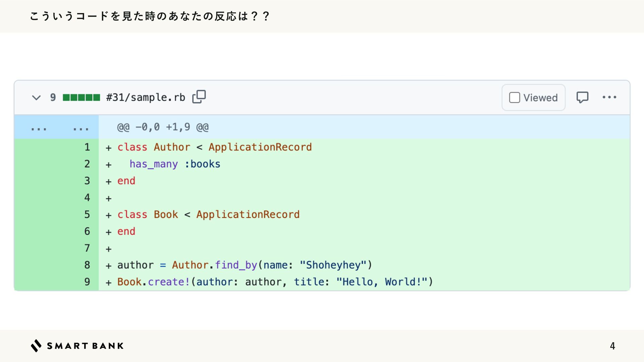Expand hidden lines via right ellipsis
Viewport: 644px width, 362px height.
(x=81, y=127)
